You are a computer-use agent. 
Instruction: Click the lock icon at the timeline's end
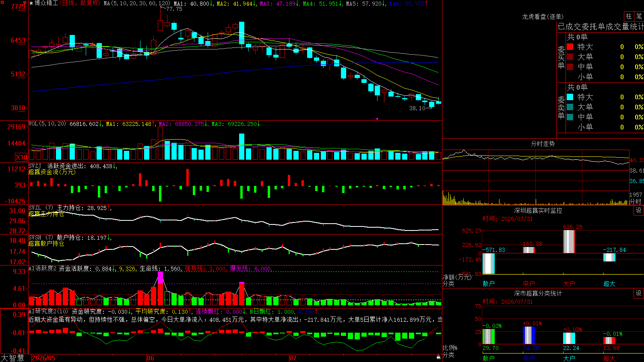tap(438, 357)
